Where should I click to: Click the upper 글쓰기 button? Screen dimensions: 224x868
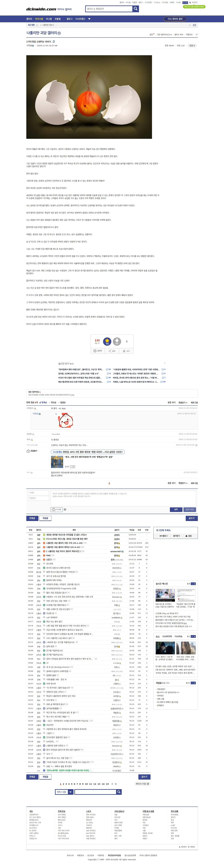pyautogui.click(x=192, y=518)
